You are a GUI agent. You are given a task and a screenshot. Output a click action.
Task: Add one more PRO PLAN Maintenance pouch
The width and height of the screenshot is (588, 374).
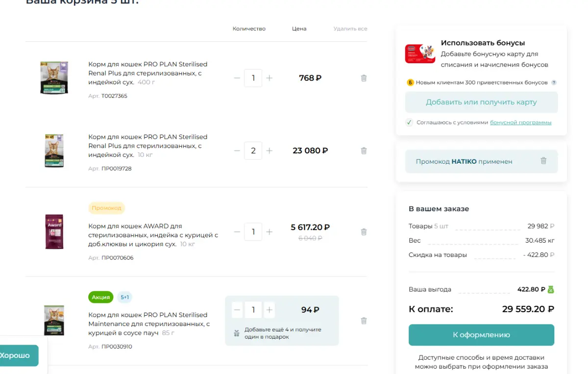269,310
